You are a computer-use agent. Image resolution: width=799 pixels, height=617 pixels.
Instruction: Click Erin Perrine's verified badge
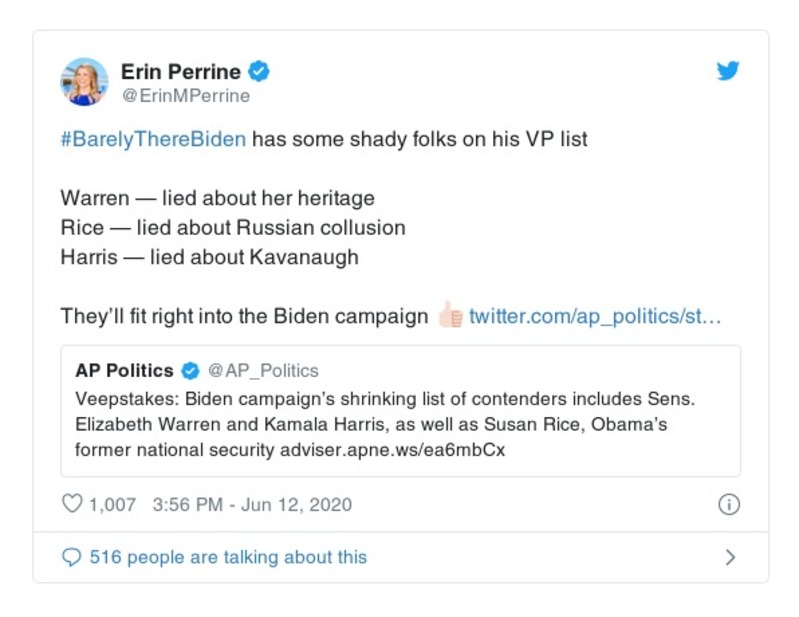pyautogui.click(x=259, y=72)
